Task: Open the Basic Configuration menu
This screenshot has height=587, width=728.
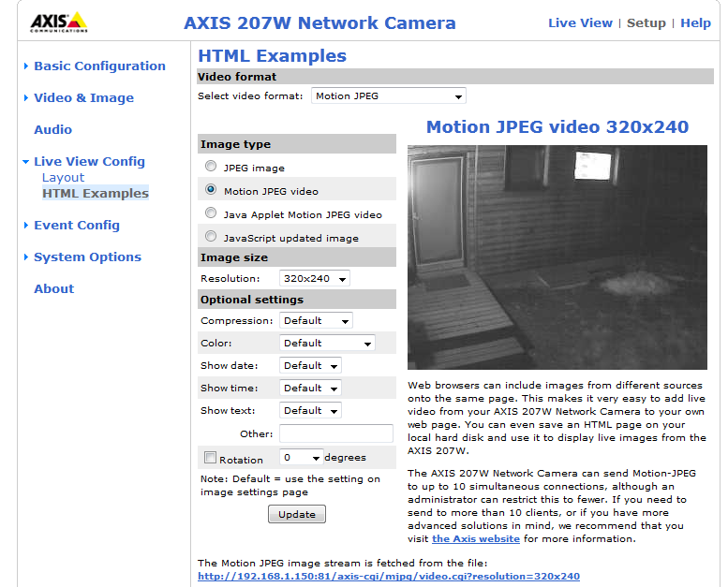Action: [99, 66]
